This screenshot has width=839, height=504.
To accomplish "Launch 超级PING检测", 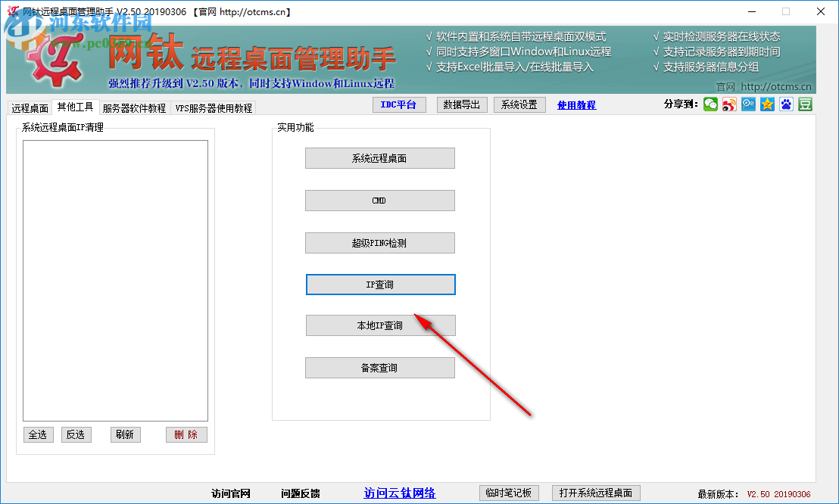I will 380,242.
